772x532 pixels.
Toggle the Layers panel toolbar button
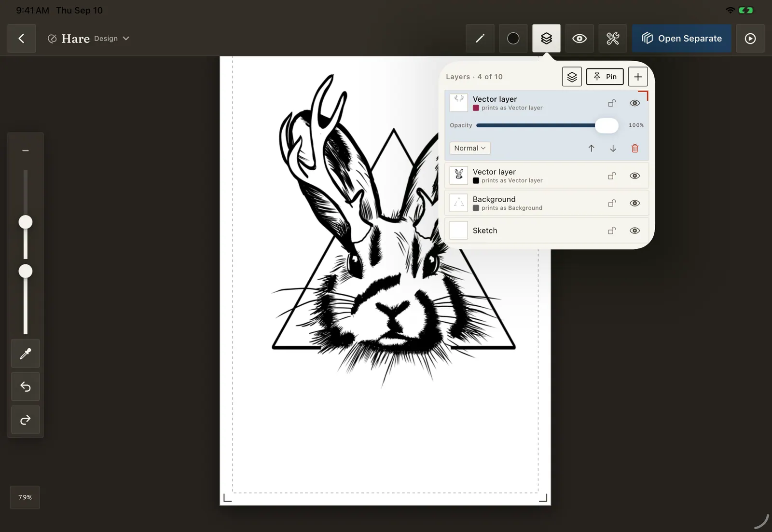[546, 39]
